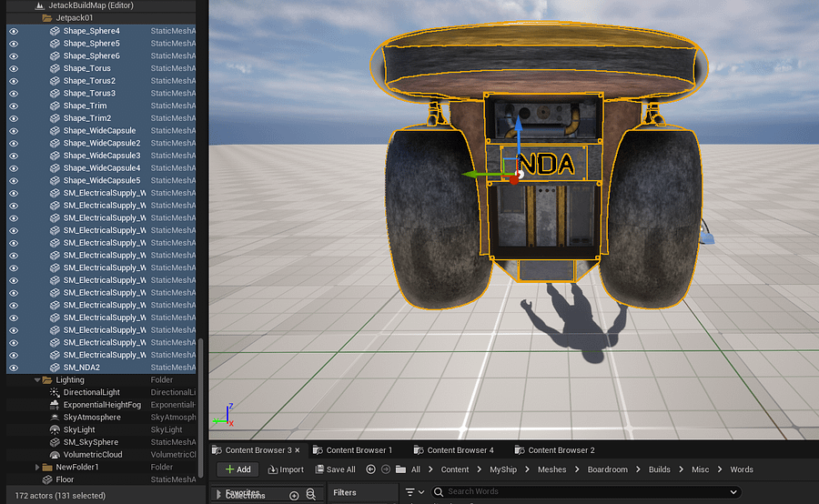Click the blue Z-axis gizmo arrow
This screenshot has width=819, height=504.
pyautogui.click(x=518, y=125)
